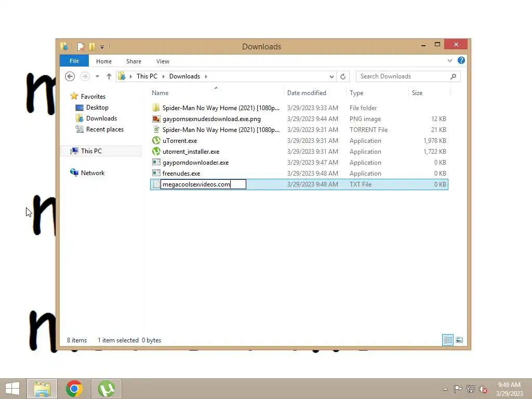The width and height of the screenshot is (532, 399).
Task: Select the utorrent_installer.exe file name
Action: coord(191,152)
